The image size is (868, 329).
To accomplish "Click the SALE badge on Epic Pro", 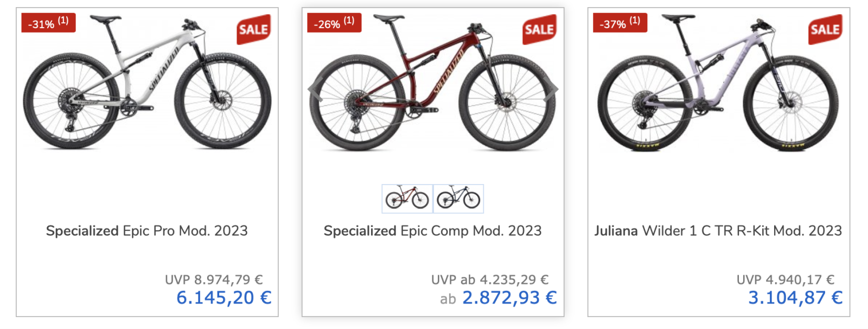I will click(x=253, y=29).
